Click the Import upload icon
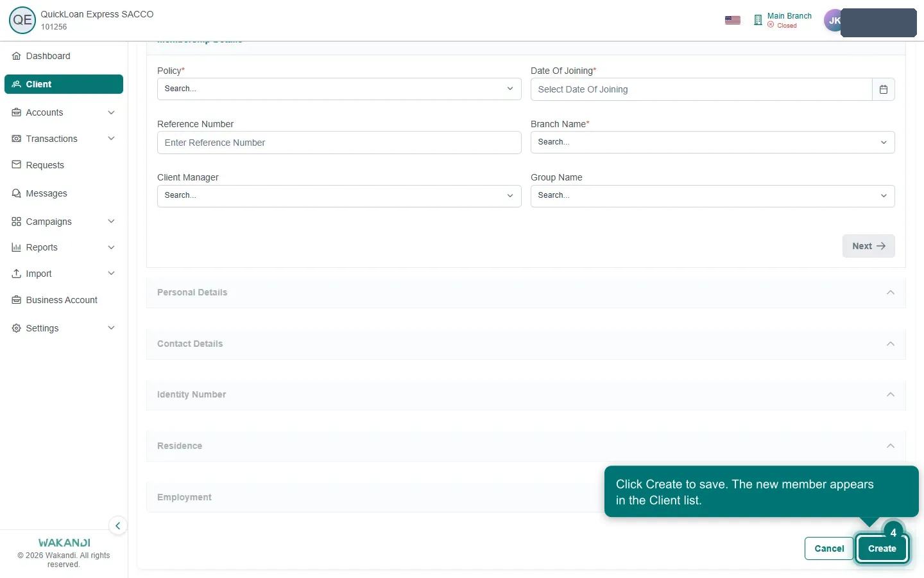The height and width of the screenshot is (578, 924). coord(17,274)
